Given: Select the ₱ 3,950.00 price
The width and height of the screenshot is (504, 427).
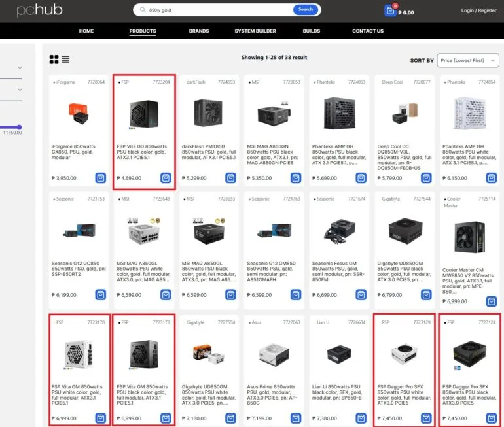Looking at the screenshot, I should 64,178.
